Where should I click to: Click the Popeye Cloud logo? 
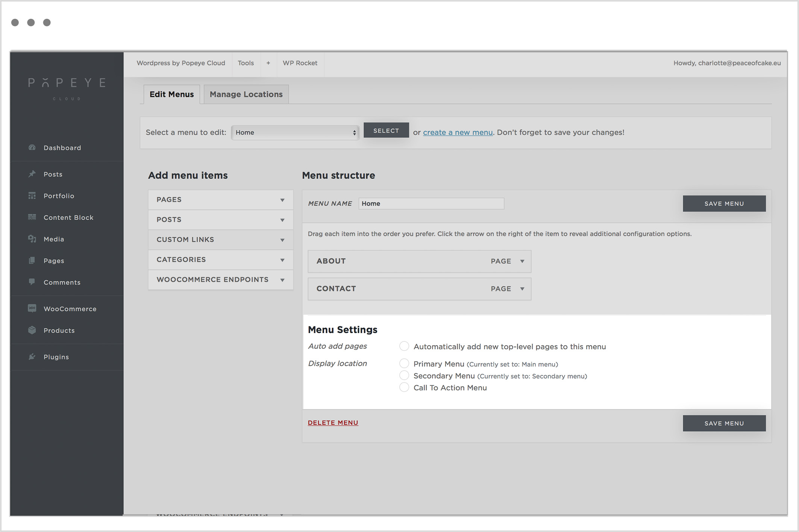pos(67,88)
